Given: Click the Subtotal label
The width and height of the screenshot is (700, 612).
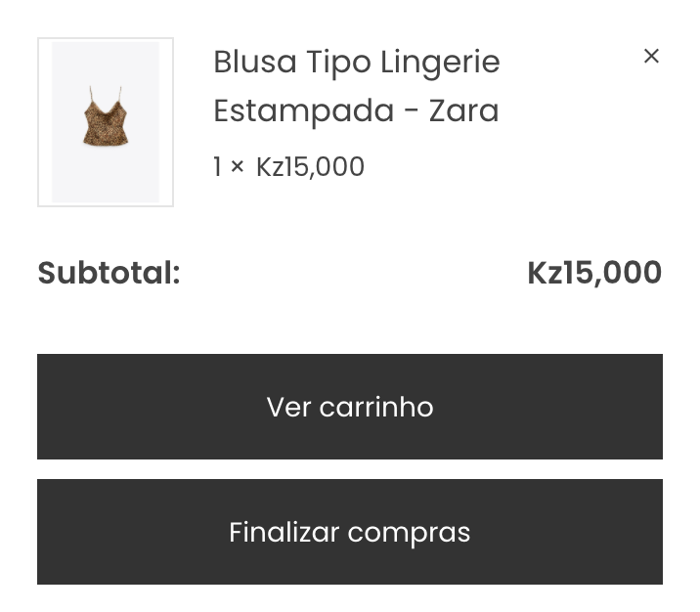Looking at the screenshot, I should [x=109, y=273].
